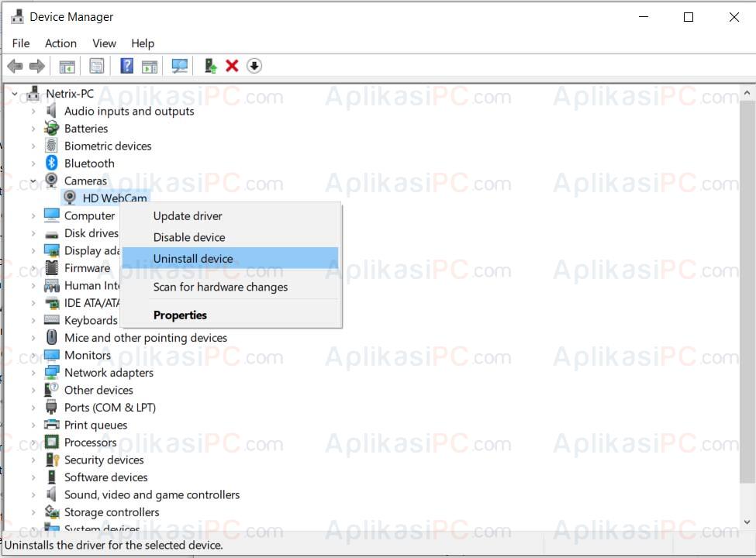Image resolution: width=756 pixels, height=558 pixels.
Task: Select the Security devices key icon
Action: click(x=52, y=460)
